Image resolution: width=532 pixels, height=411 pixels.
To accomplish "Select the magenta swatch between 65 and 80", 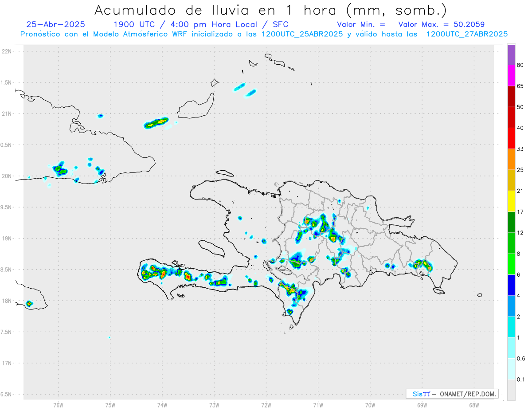I will [x=511, y=75].
